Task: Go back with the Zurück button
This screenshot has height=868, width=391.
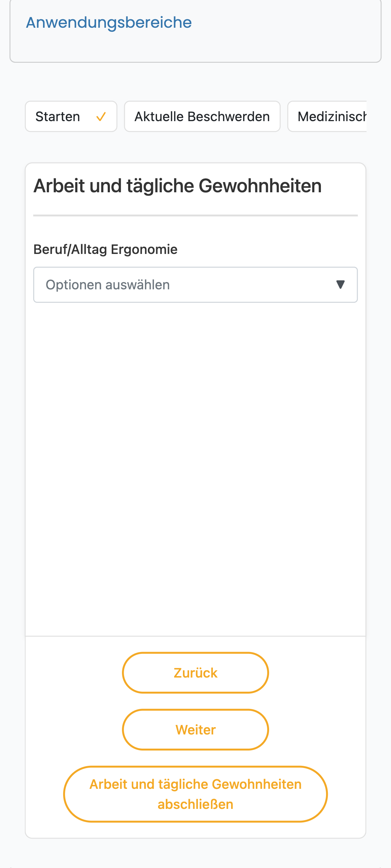Action: pos(195,673)
